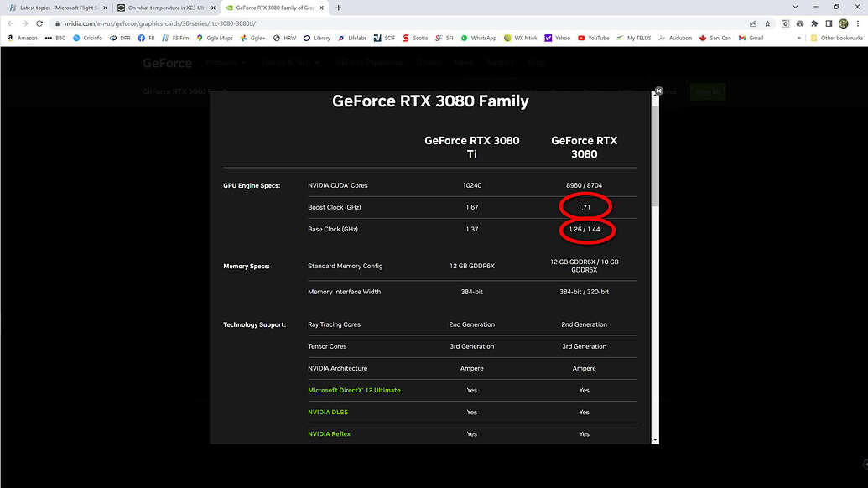
Task: Navigate back with the back arrow
Action: click(9, 23)
